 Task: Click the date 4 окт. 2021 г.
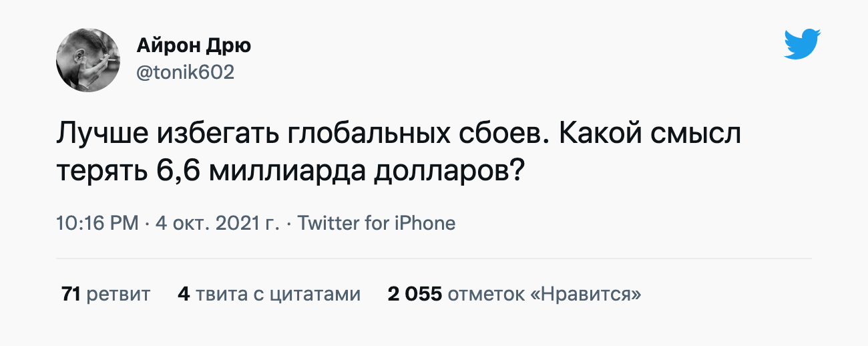click(217, 222)
